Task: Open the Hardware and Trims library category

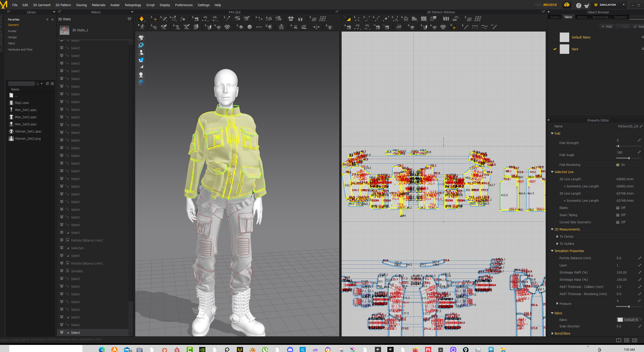Action: coord(20,49)
